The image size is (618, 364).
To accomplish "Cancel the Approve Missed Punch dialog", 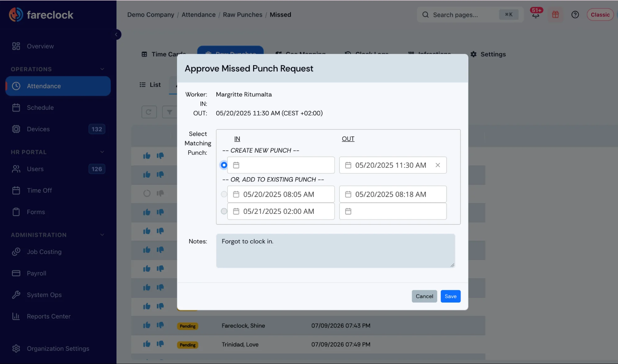I will tap(424, 296).
